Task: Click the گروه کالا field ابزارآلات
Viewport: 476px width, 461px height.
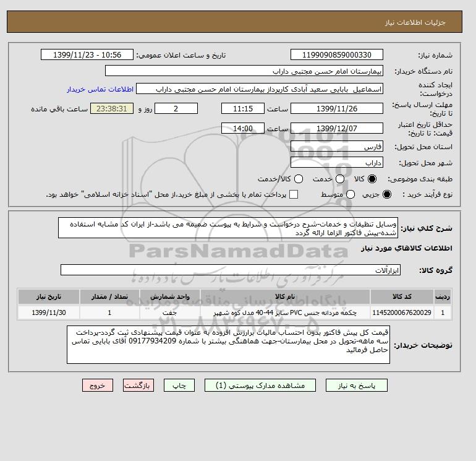Action: coord(231,270)
